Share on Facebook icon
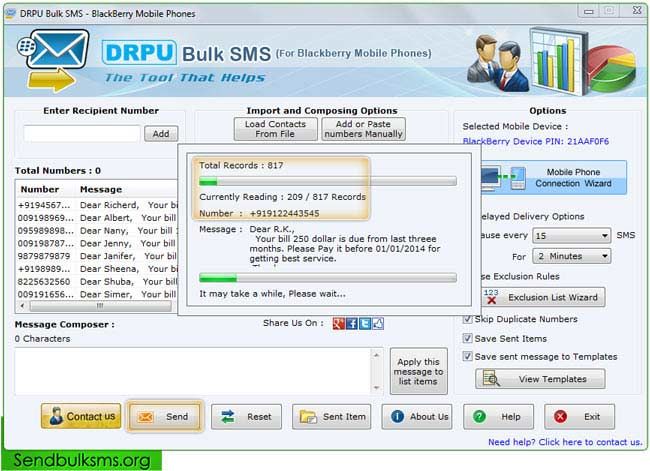This screenshot has height=471, width=650. click(x=352, y=323)
